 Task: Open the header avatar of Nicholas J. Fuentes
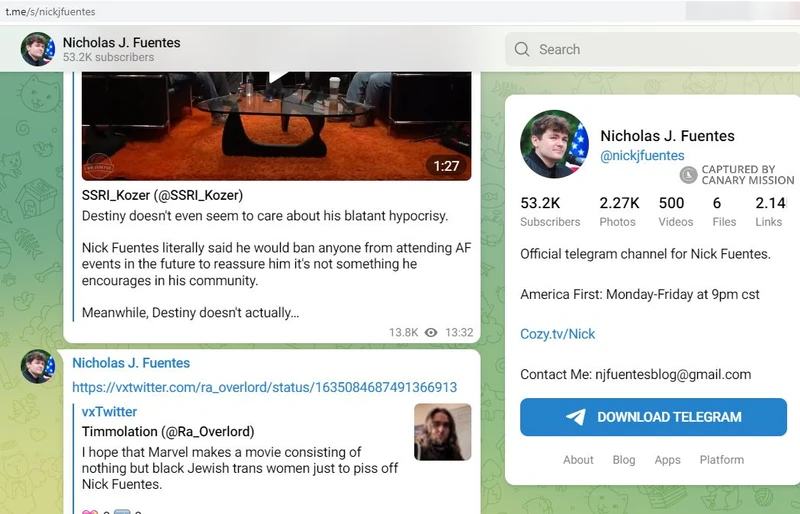tap(37, 49)
